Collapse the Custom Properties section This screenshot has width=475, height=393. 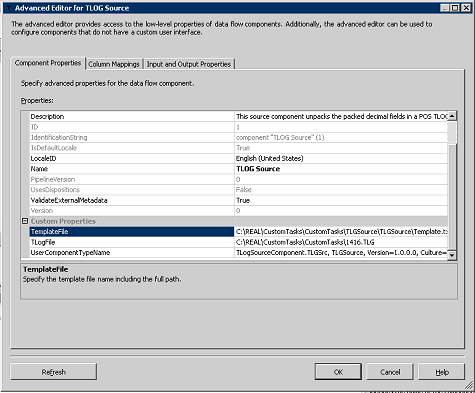coord(25,221)
